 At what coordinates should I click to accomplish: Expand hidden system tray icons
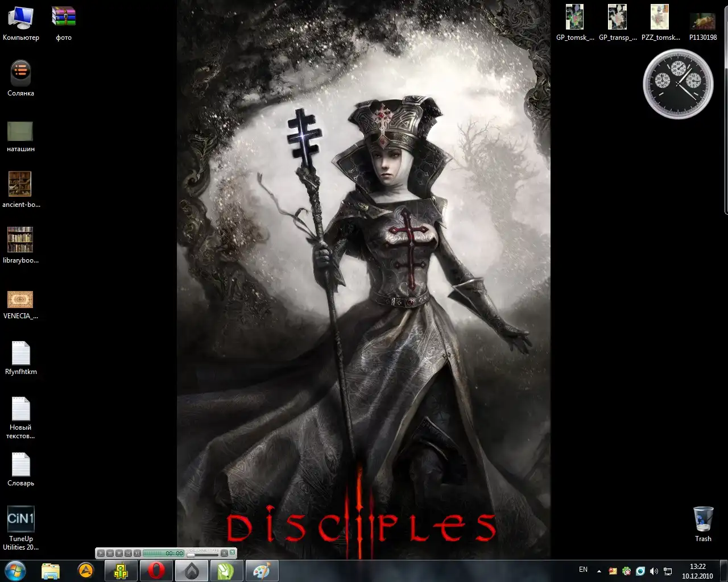(599, 571)
